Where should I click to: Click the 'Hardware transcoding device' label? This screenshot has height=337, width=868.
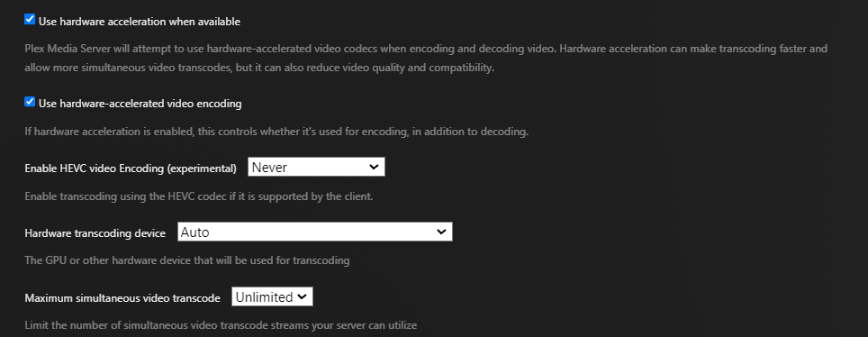pos(95,233)
